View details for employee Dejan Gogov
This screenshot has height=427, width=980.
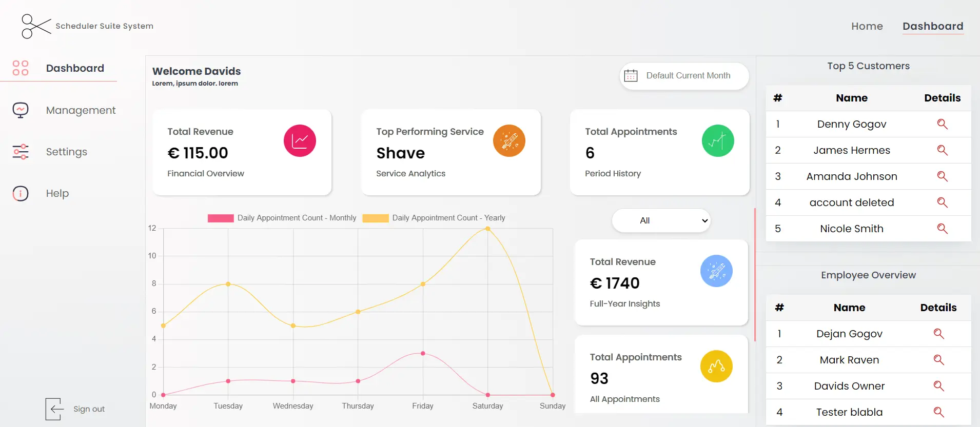tap(938, 334)
